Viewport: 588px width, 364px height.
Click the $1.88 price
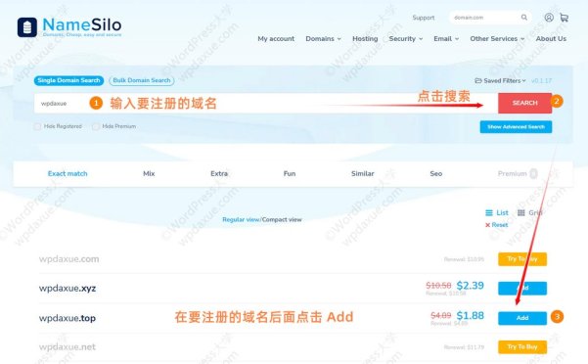pos(470,316)
